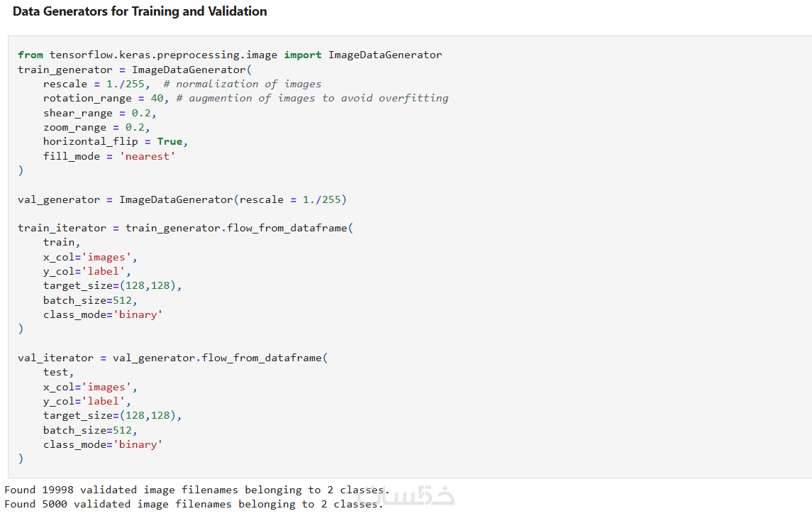Click the val_iterator flow_from_dataframe line
This screenshot has width=812, height=516.
172,358
